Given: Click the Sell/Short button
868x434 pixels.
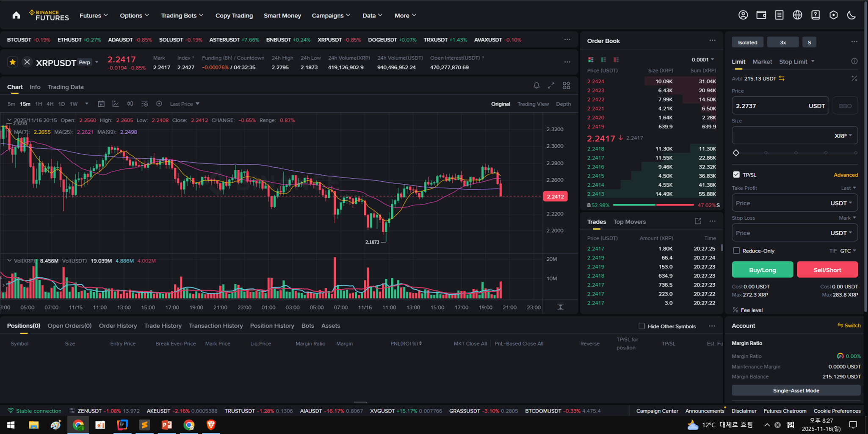Looking at the screenshot, I should click(x=827, y=270).
